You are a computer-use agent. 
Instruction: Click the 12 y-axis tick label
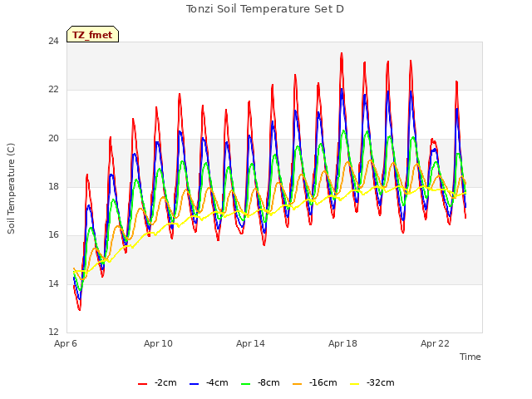click(53, 332)
